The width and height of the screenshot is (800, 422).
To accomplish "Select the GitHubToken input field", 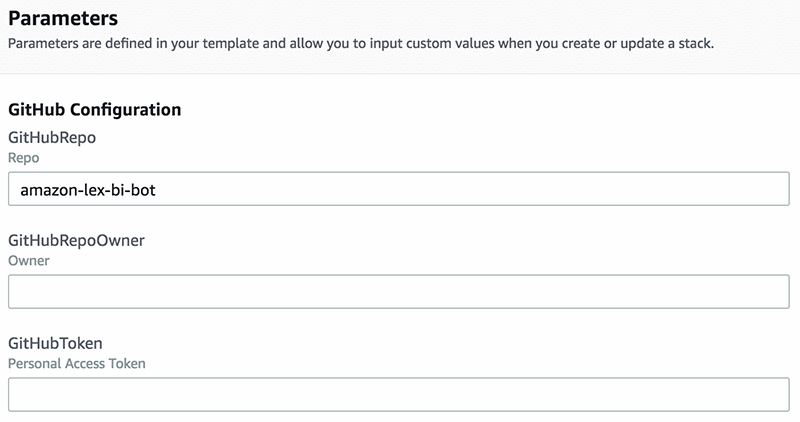I will point(398,395).
